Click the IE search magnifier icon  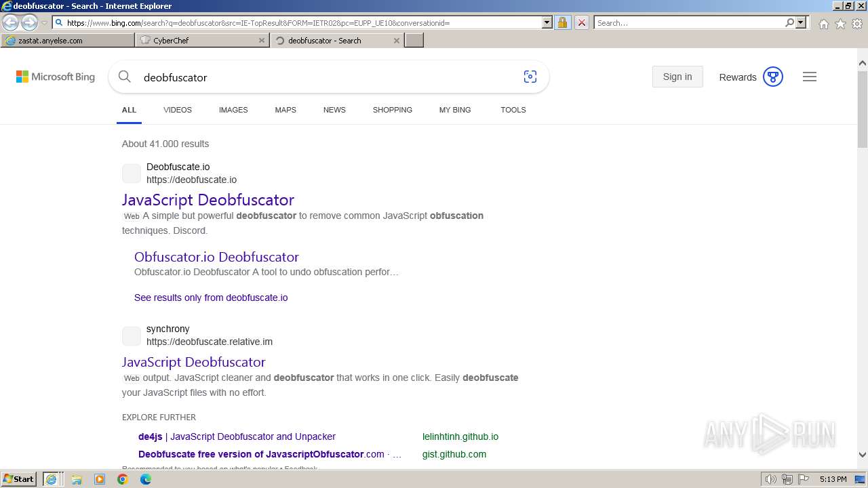pos(789,23)
